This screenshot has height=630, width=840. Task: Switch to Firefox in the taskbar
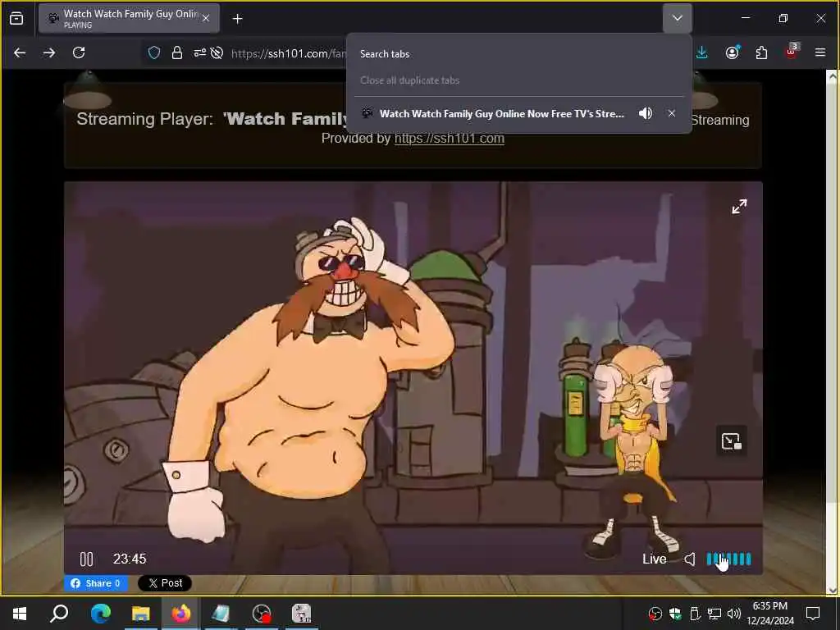click(x=181, y=614)
